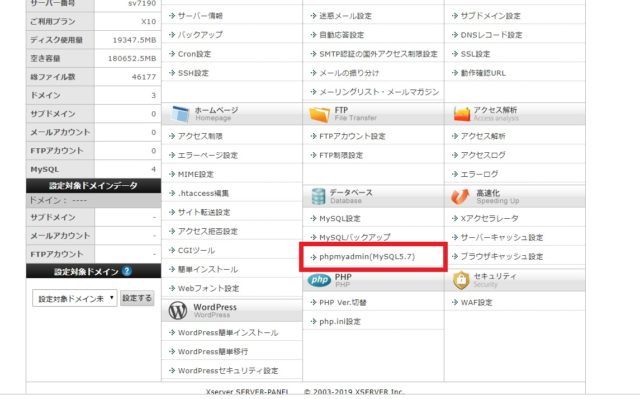This screenshot has width=640, height=399.
Task: Click the Access analysis chart icon
Action: pos(462,114)
